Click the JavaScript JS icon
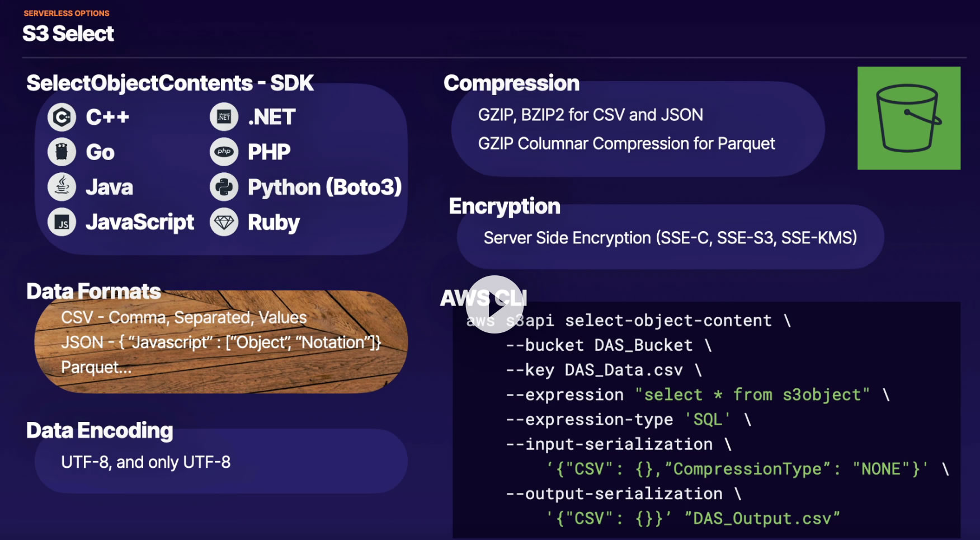 62,223
